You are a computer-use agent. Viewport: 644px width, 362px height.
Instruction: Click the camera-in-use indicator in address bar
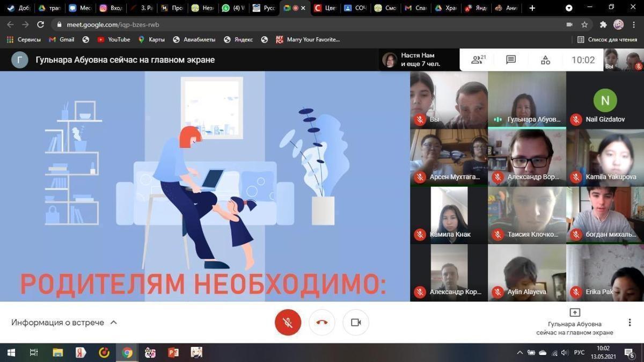tap(569, 24)
